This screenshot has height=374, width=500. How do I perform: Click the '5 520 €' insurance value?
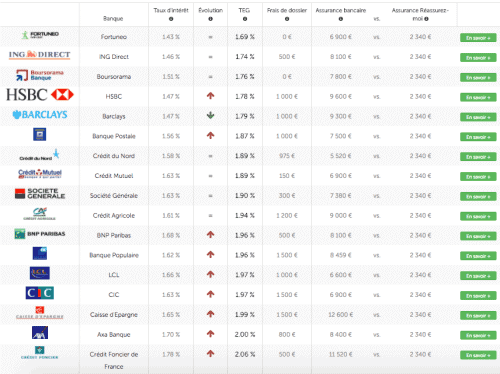click(x=341, y=156)
